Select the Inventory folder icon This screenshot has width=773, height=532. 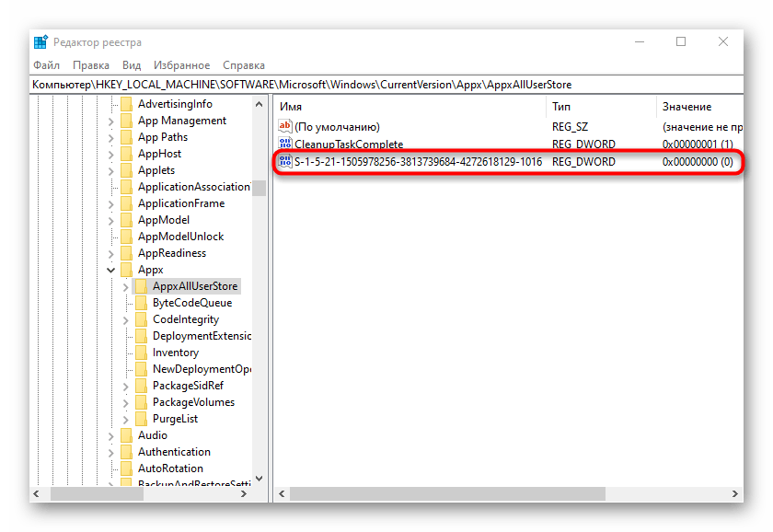pos(142,353)
